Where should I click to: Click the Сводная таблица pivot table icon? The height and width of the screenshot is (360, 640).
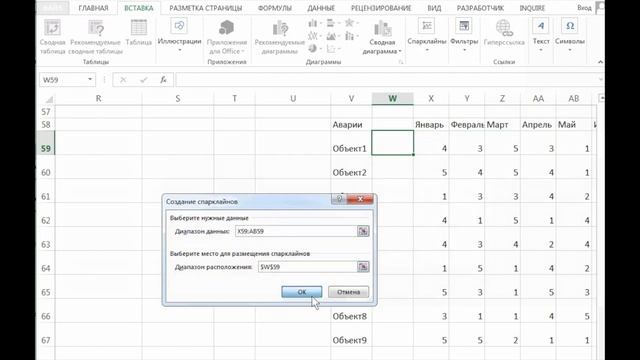pyautogui.click(x=52, y=37)
